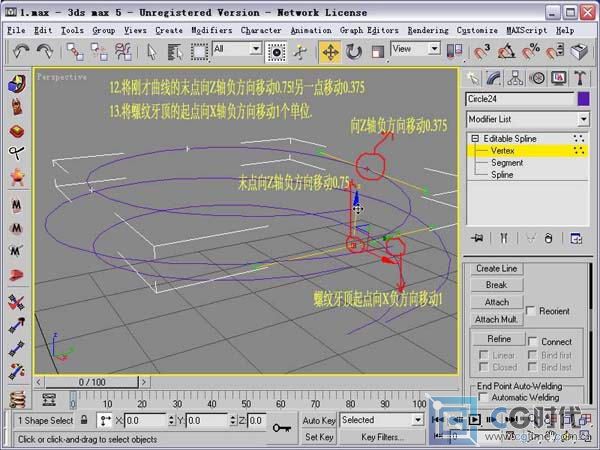The width and height of the screenshot is (600, 450).
Task: Click the Circle24 object name field
Action: tap(520, 99)
